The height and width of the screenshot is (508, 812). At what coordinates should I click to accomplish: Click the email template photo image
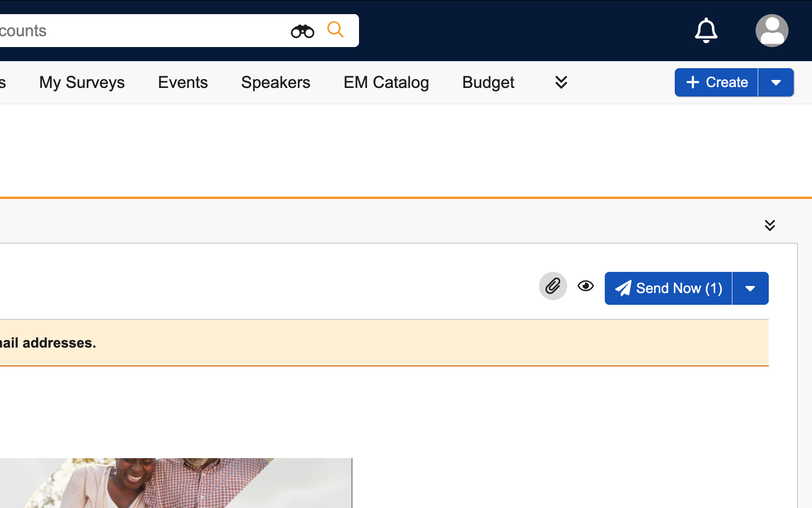(176, 483)
